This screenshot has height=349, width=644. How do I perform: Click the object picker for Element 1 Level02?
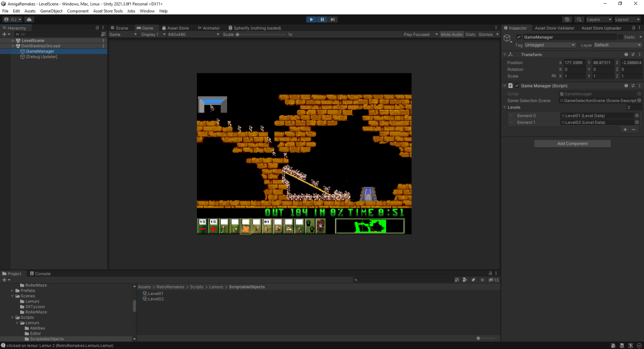click(637, 123)
